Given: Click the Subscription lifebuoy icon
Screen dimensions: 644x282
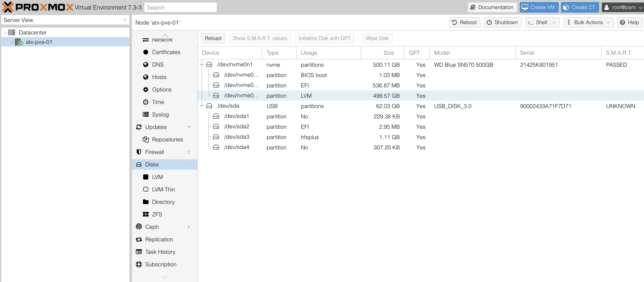Looking at the screenshot, I should tap(139, 264).
